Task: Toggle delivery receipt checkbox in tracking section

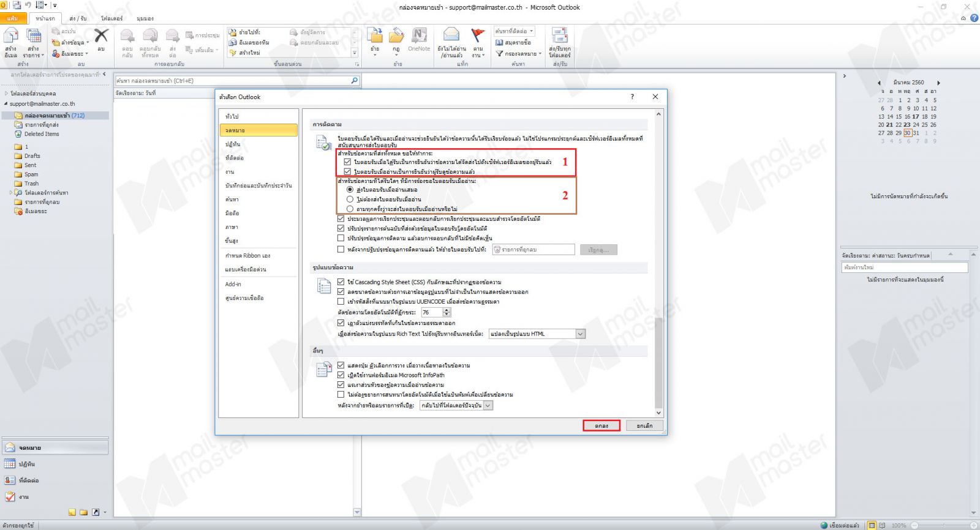Action: (347, 162)
